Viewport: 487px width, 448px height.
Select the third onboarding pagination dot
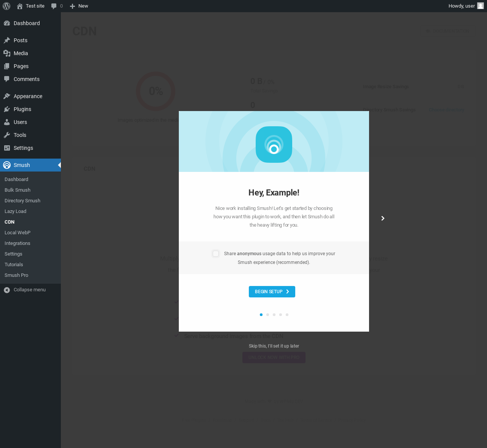coord(274,315)
